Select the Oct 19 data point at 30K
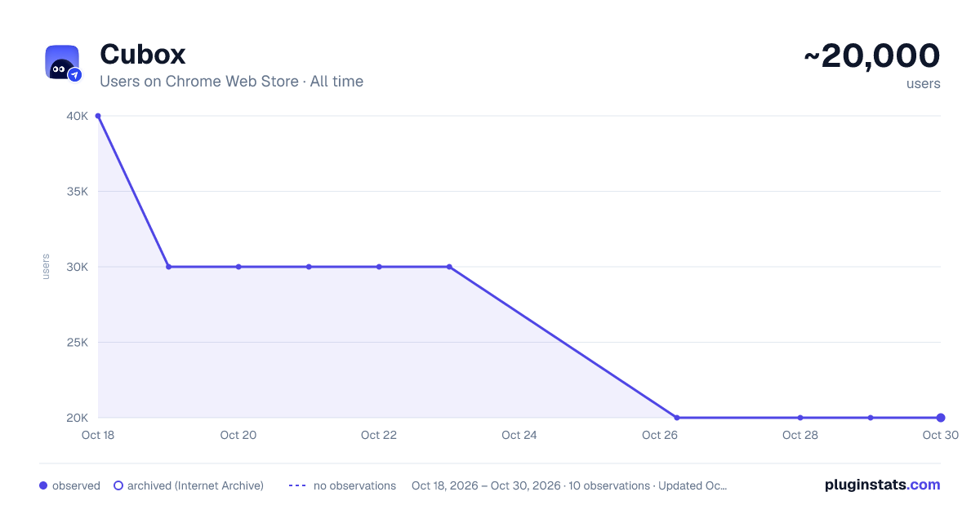980x514 pixels. click(168, 267)
